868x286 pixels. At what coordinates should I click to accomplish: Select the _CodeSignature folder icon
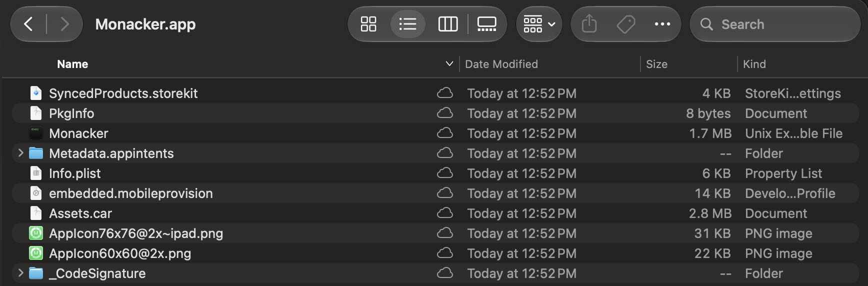[x=36, y=273]
